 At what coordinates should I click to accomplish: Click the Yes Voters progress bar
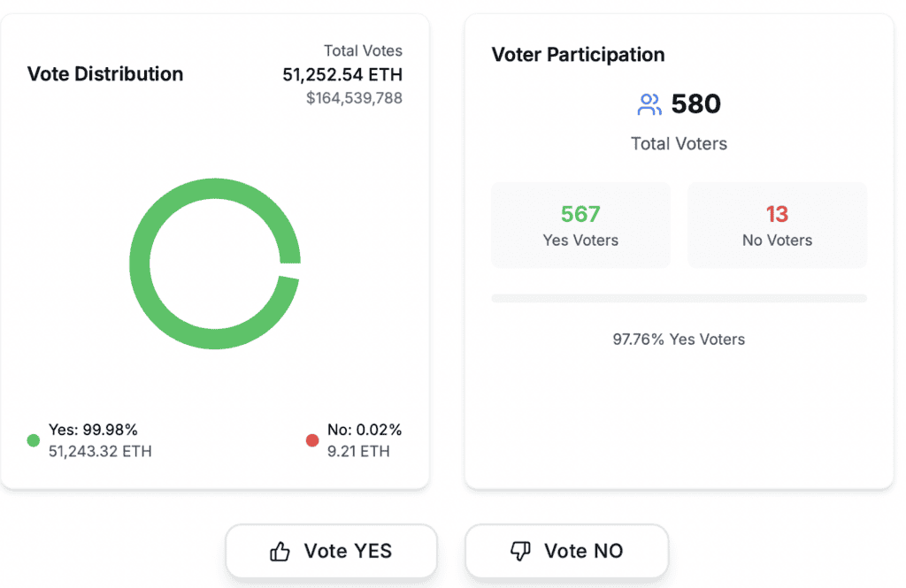679,299
